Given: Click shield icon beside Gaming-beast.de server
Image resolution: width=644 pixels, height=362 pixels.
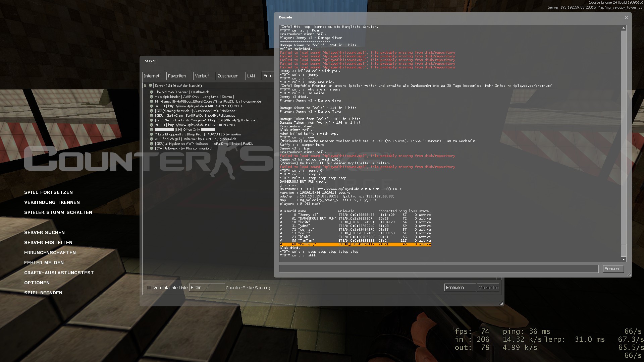Looking at the screenshot, I should (x=151, y=111).
